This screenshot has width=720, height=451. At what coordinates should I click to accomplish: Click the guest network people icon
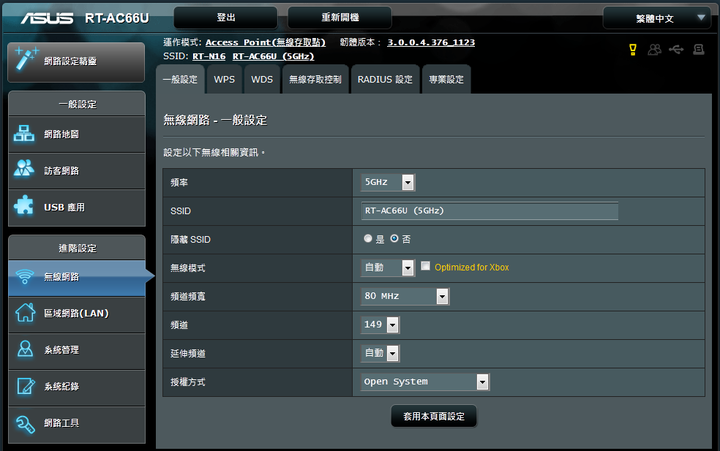(24, 169)
